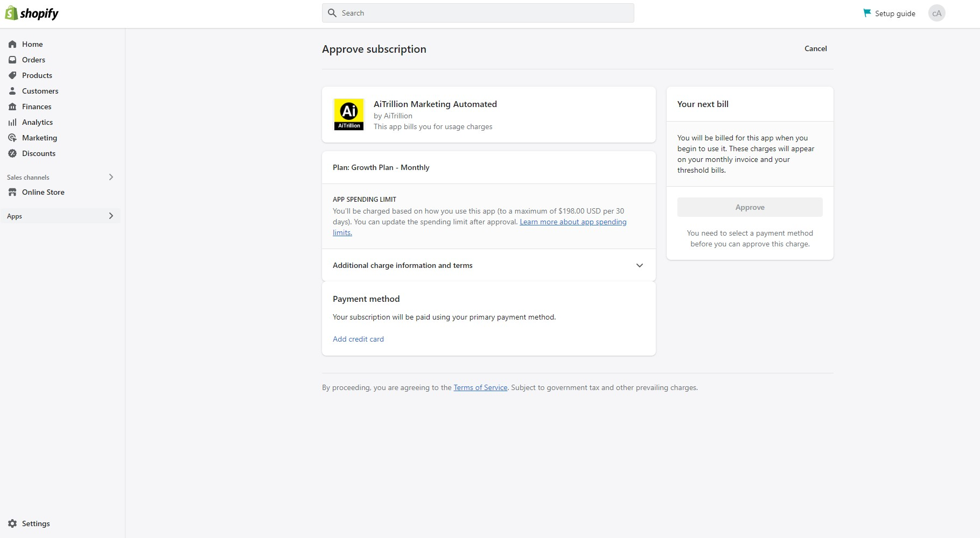Expand Sales channels chevron
This screenshot has height=538, width=980.
tap(111, 177)
